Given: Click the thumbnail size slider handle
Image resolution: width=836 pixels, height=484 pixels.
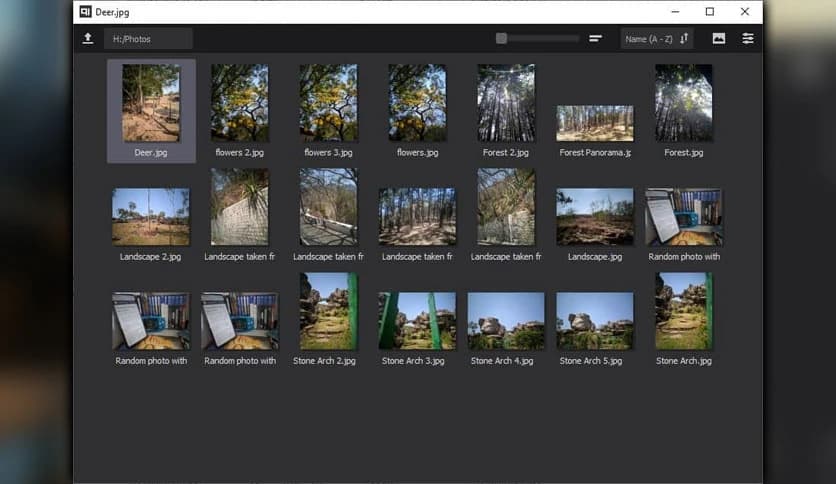Looking at the screenshot, I should 502,39.
